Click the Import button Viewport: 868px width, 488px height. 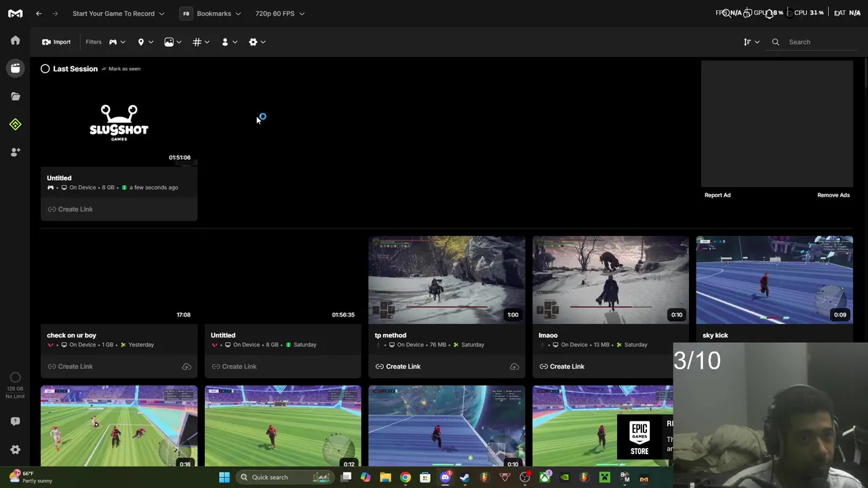56,42
